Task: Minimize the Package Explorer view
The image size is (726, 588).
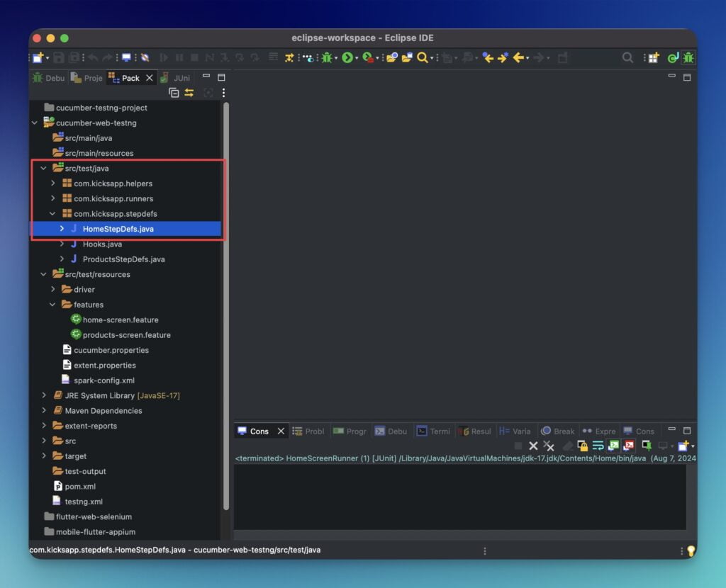Action: point(206,77)
